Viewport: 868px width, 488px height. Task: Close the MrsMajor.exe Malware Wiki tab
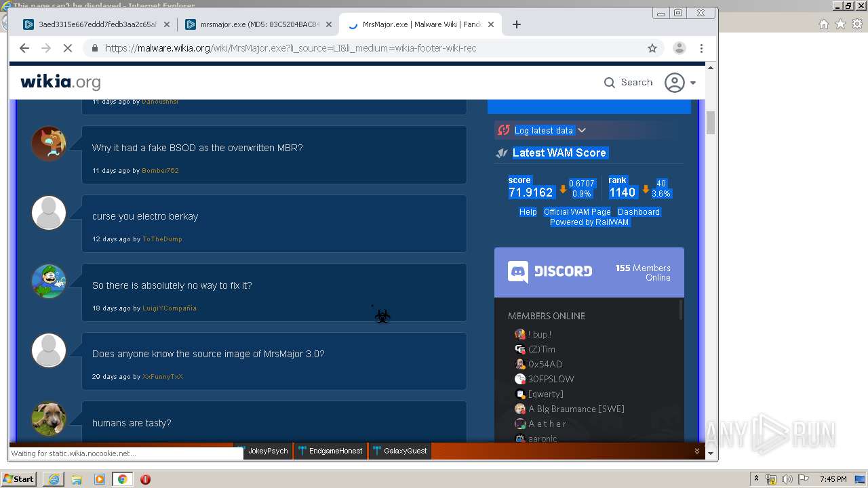[x=491, y=24]
